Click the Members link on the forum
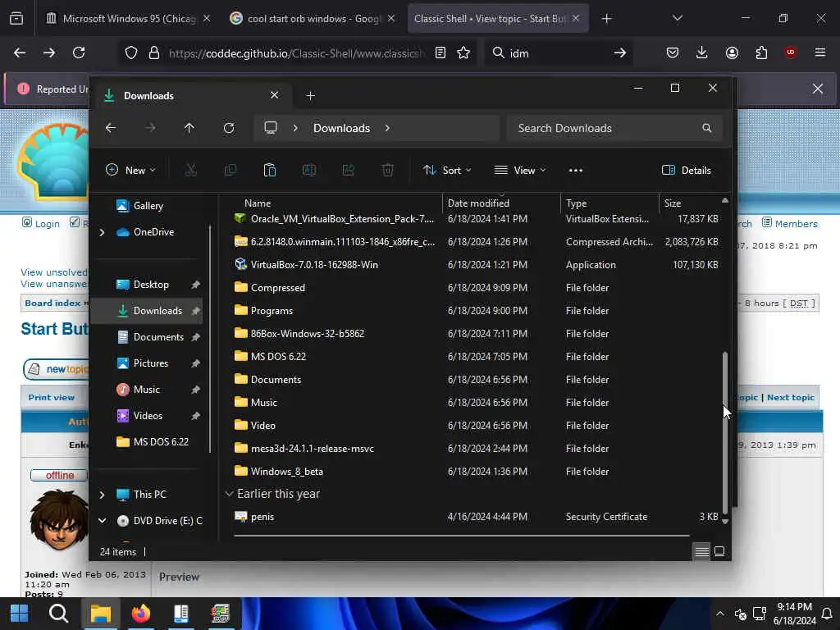Image resolution: width=840 pixels, height=630 pixels. [x=796, y=224]
